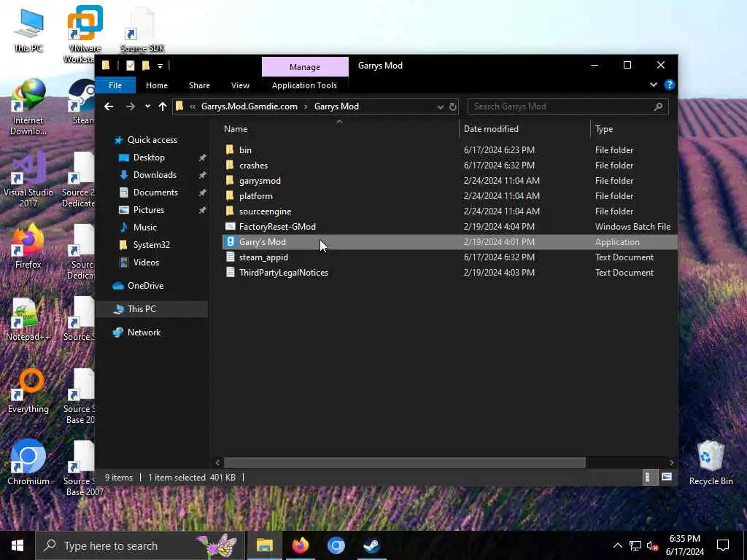Click the muted volume tray icon

pyautogui.click(x=652, y=545)
